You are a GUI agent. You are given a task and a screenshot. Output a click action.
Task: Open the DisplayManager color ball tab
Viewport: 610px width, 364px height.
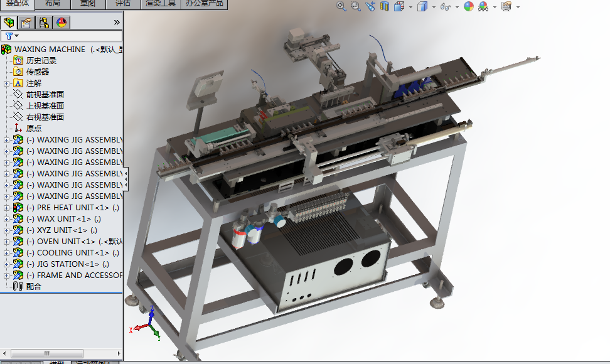tap(62, 23)
